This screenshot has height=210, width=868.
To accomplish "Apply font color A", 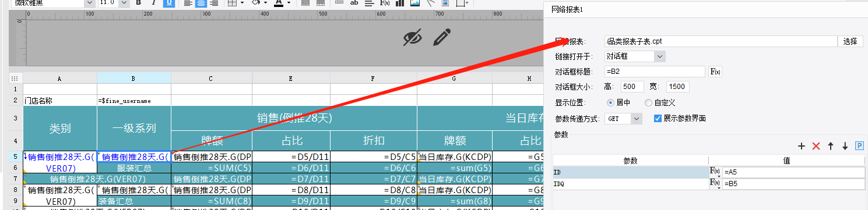I will pyautogui.click(x=279, y=3).
